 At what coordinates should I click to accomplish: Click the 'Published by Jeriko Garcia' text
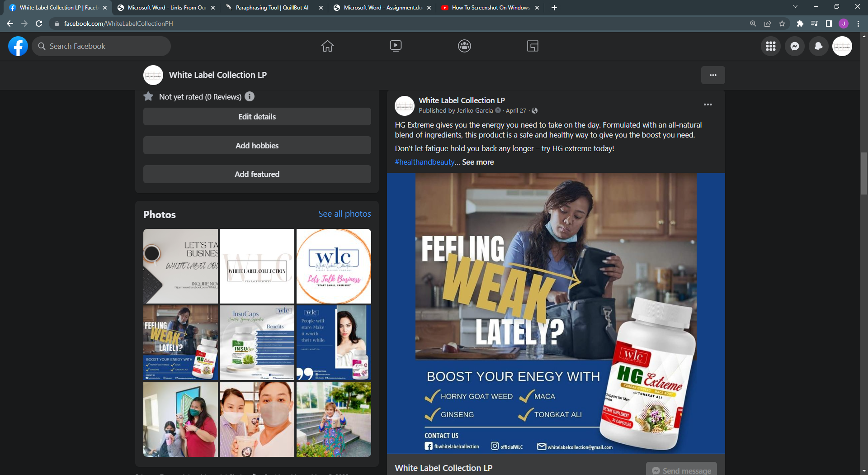pos(456,111)
